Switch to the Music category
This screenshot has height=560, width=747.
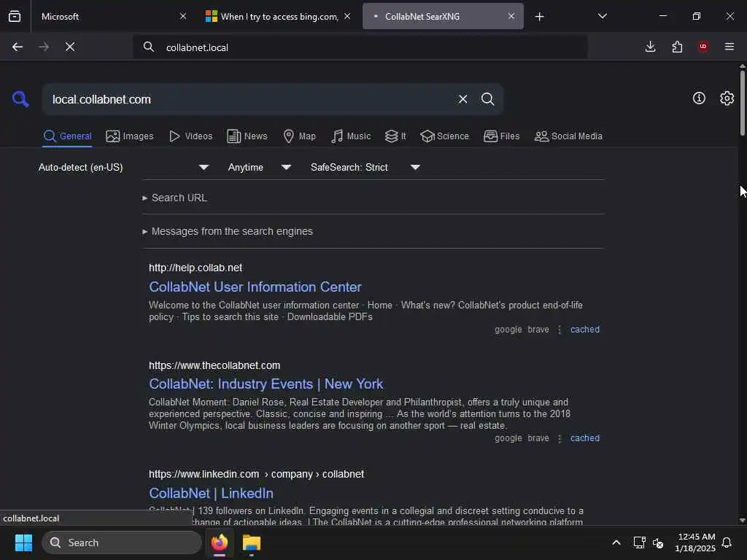pos(351,136)
